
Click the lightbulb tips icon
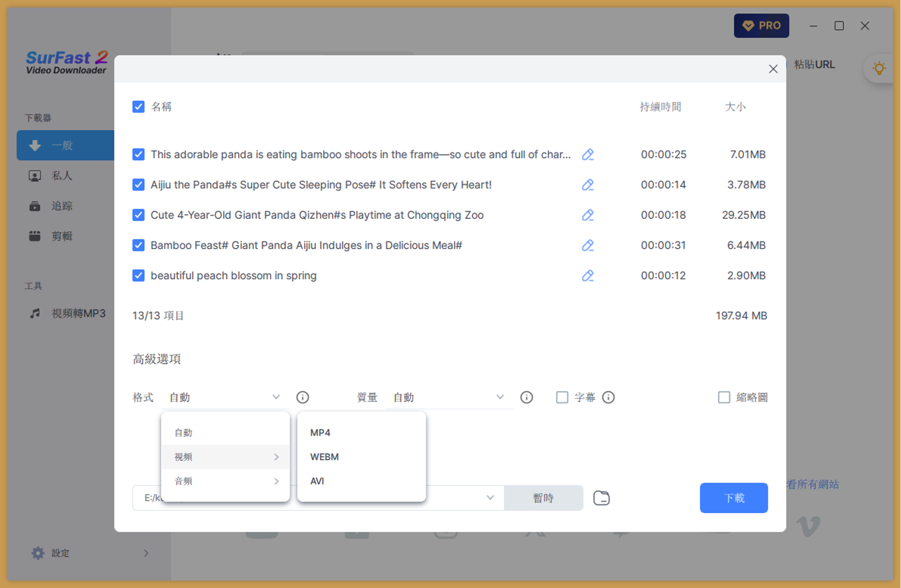(x=879, y=68)
